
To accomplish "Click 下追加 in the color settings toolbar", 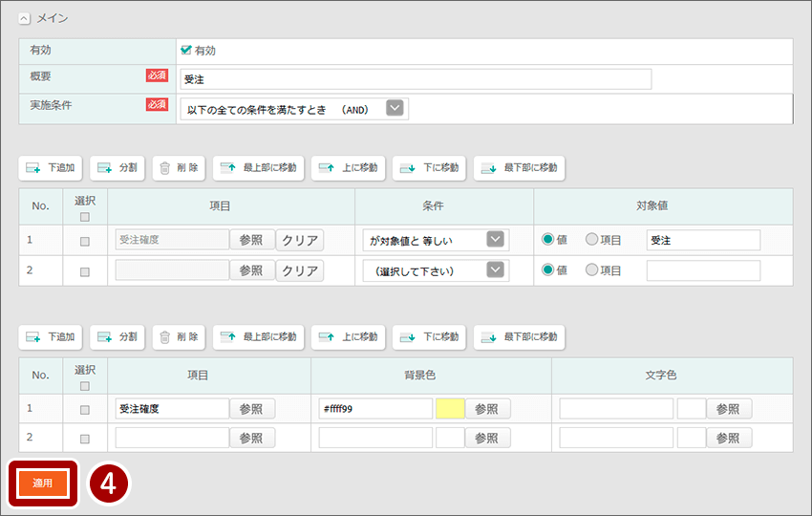I will (x=51, y=337).
